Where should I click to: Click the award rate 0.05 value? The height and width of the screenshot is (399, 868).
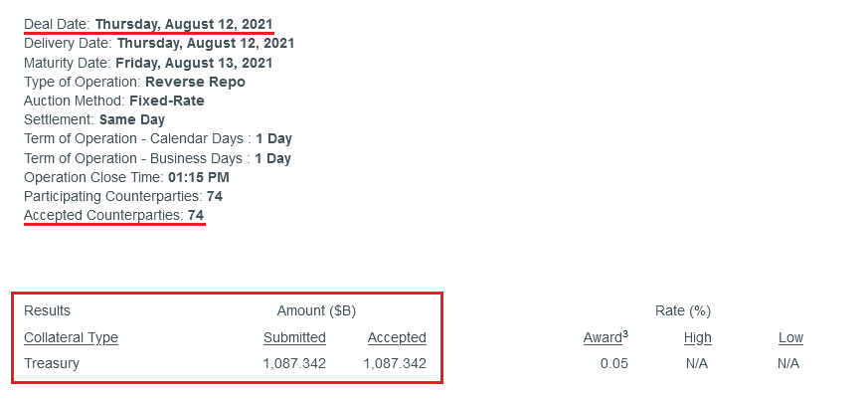tap(614, 363)
